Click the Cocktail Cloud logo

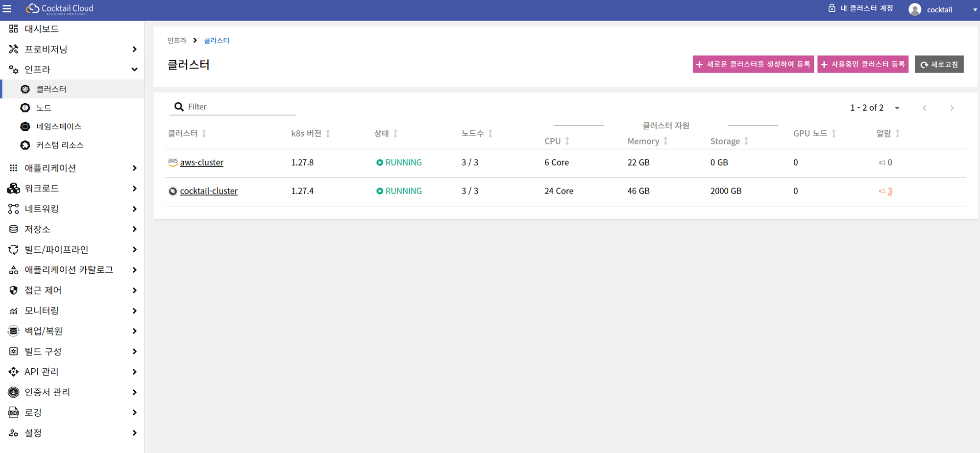click(x=59, y=9)
